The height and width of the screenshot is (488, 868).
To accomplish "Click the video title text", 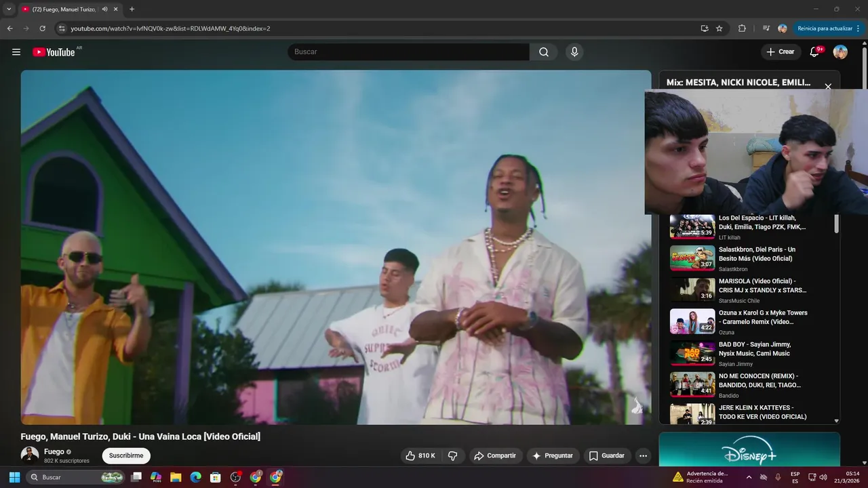I will tap(140, 436).
